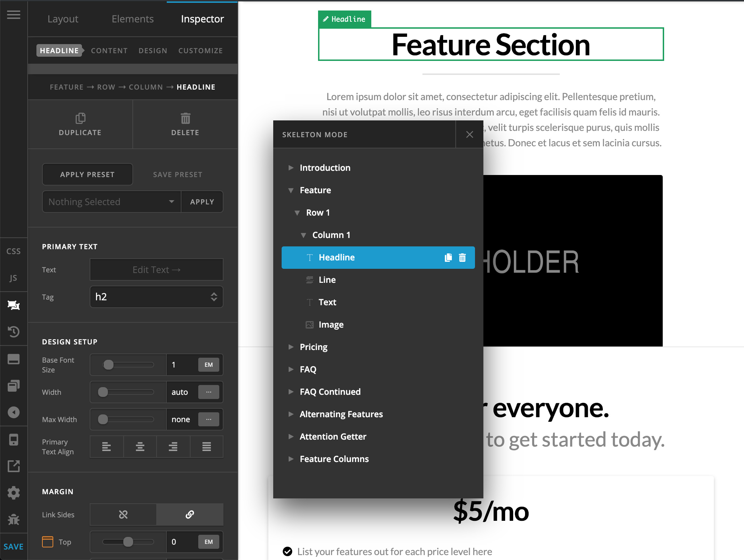Select the Inspector tab at top
Viewport: 744px width, 560px height.
(203, 19)
